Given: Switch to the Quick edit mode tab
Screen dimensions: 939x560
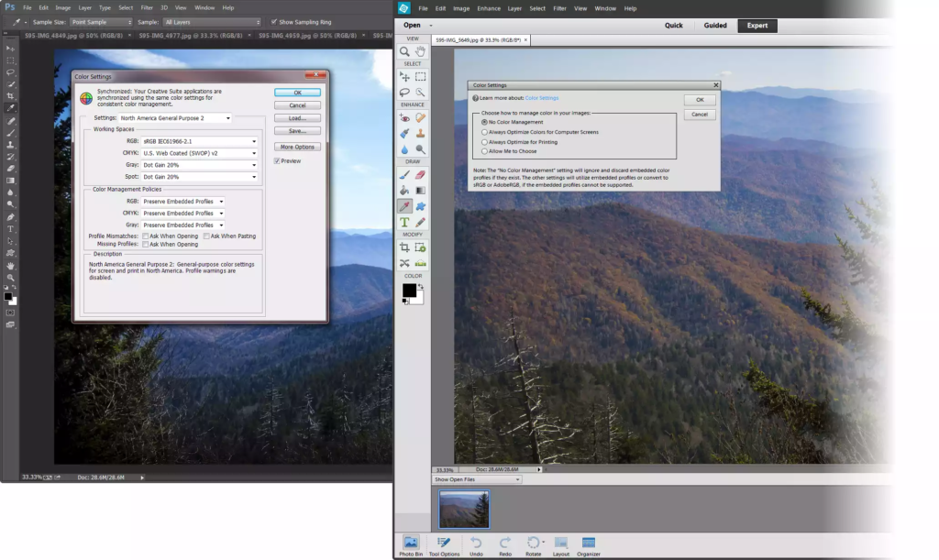Looking at the screenshot, I should click(674, 25).
